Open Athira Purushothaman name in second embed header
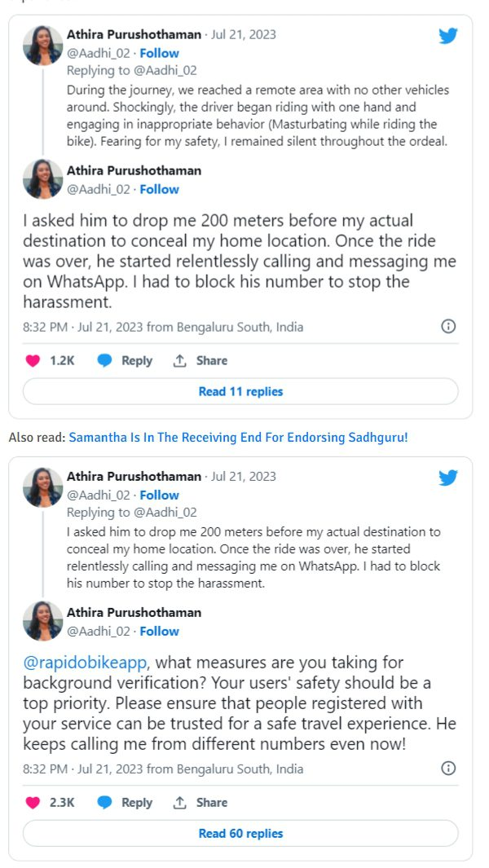The height and width of the screenshot is (868, 489). (x=134, y=476)
